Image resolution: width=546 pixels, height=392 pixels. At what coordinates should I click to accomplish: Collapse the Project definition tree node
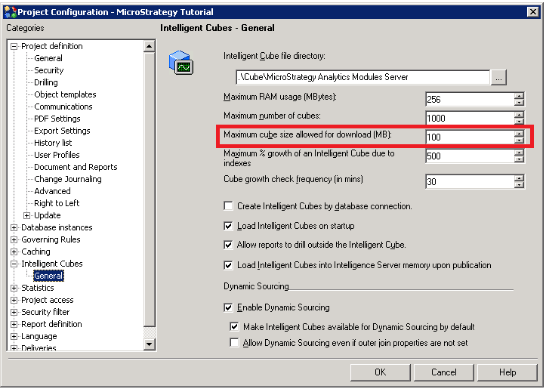[x=14, y=46]
